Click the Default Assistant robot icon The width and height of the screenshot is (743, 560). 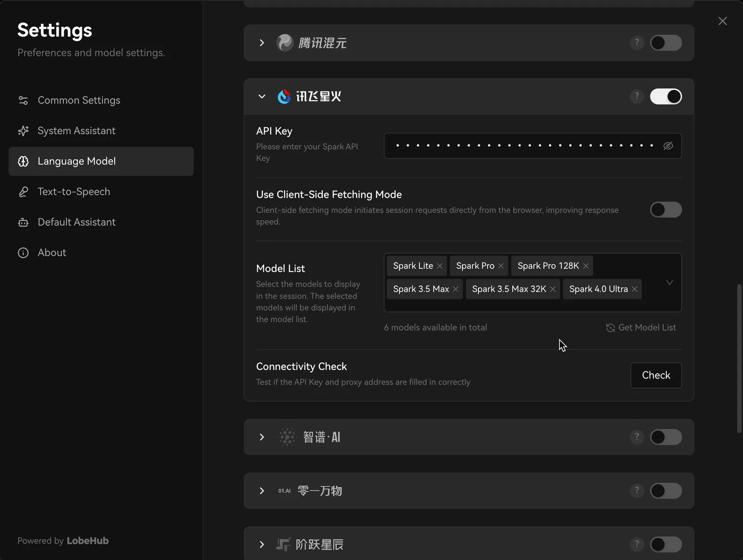pos(23,222)
